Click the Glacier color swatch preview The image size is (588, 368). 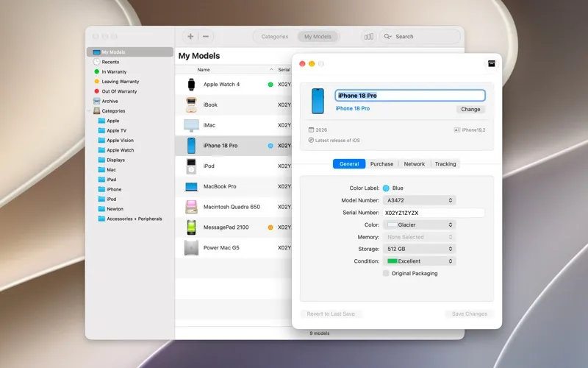point(392,224)
